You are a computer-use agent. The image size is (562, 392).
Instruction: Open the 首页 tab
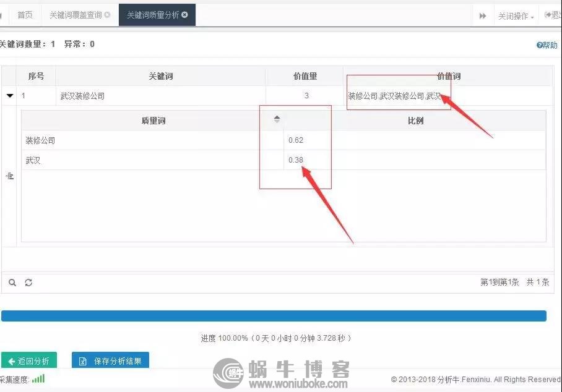point(25,15)
